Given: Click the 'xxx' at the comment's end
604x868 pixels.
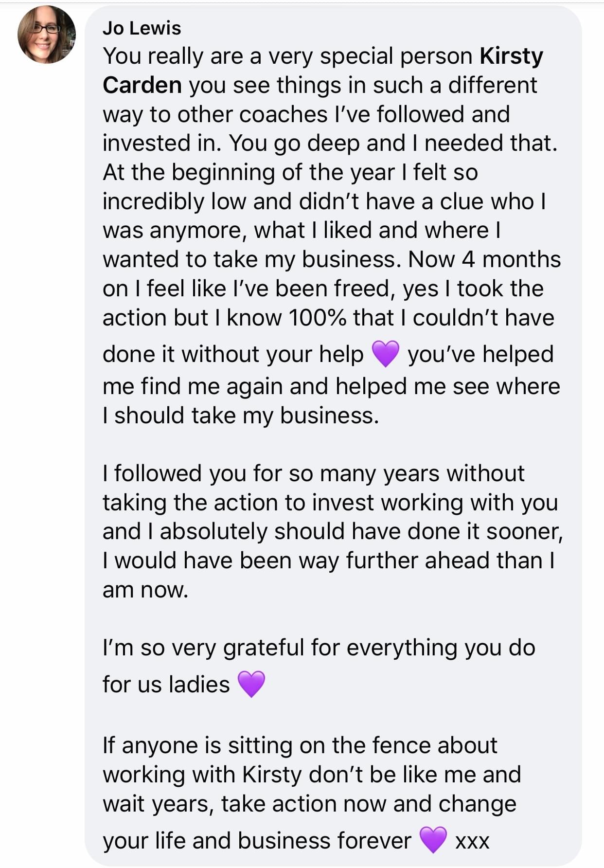Looking at the screenshot, I should click(x=472, y=841).
